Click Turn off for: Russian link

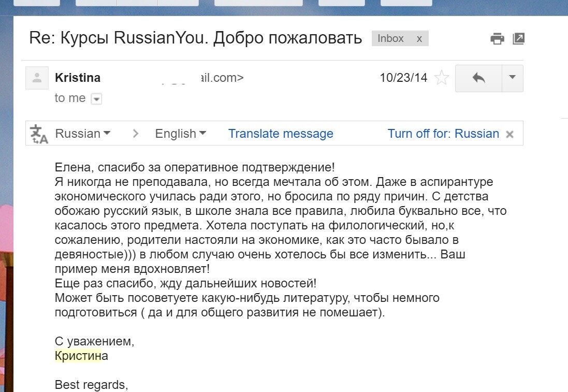[x=443, y=133]
